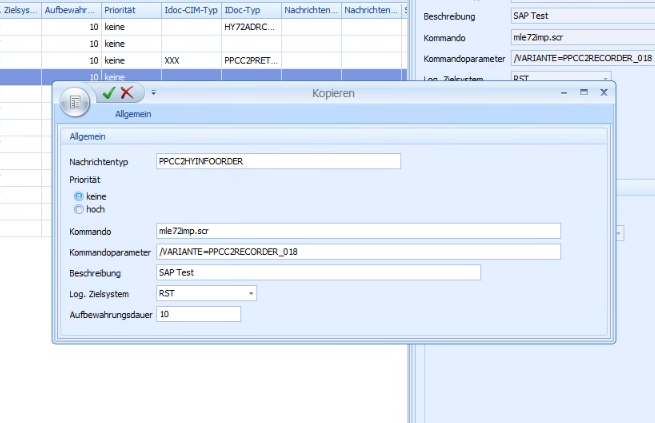
Task: Edit the Kommando field in Kopieren dialog
Action: point(358,231)
